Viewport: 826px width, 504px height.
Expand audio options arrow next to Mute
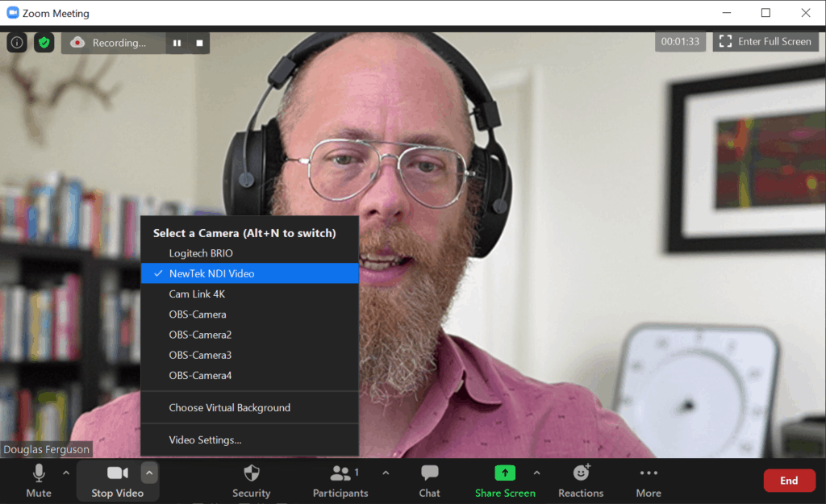[66, 473]
